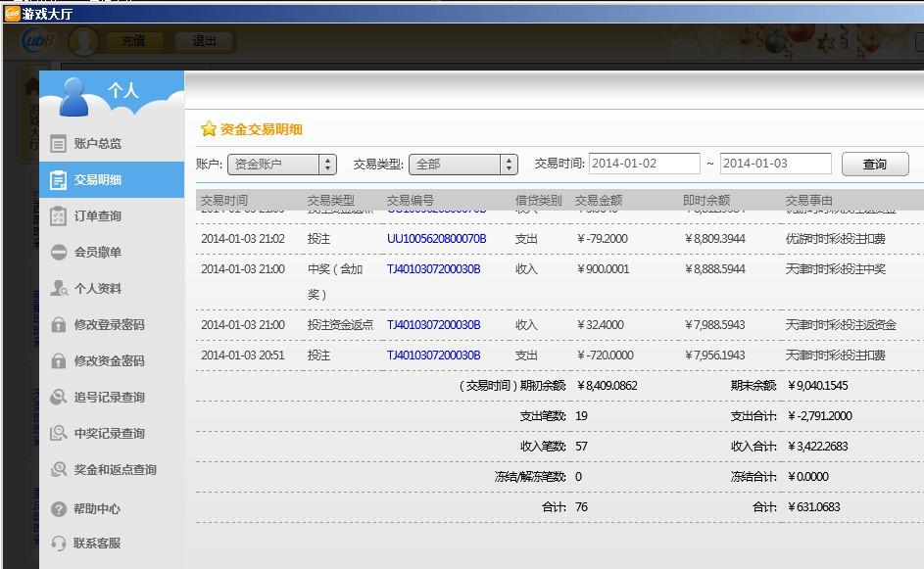Click the end date field 2014-01-03
924x569 pixels.
(775, 164)
